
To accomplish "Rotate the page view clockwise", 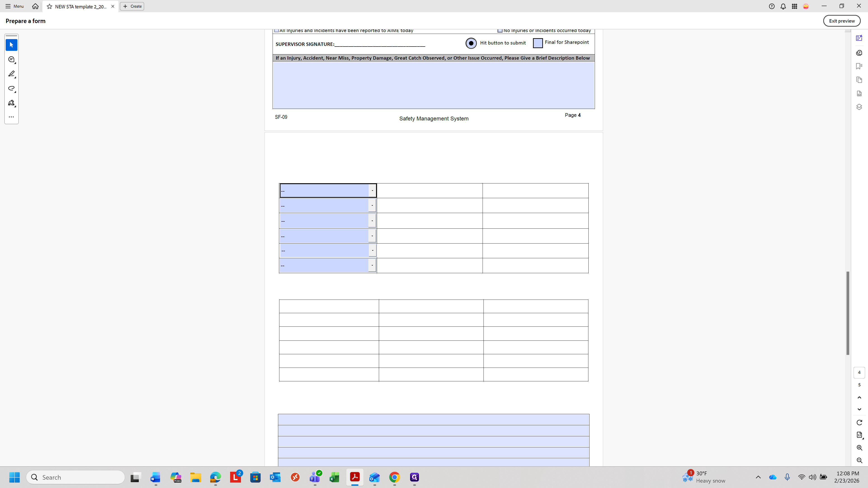I will 859,422.
